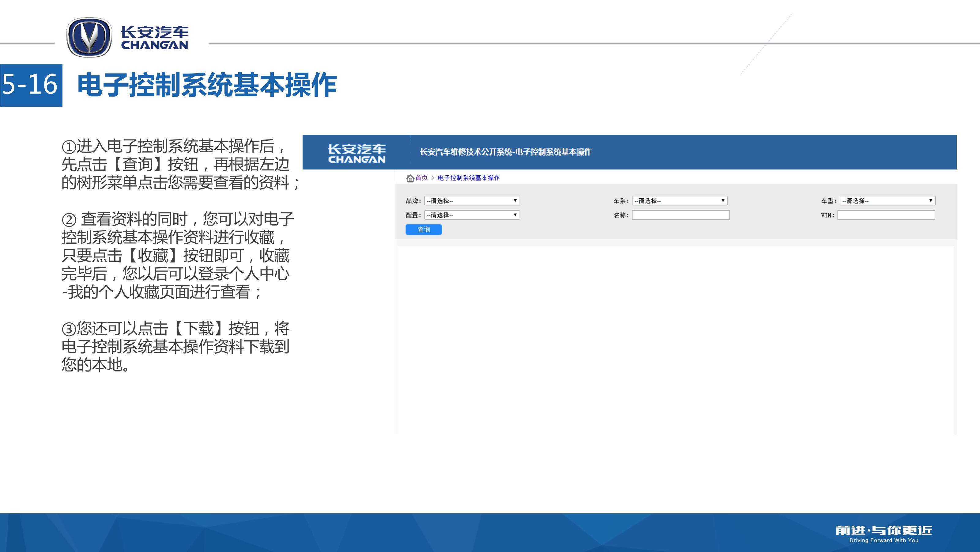Viewport: 980px width, 552px height.
Task: Click the 长安汽车维修技术公开系统 header title
Action: tap(506, 152)
